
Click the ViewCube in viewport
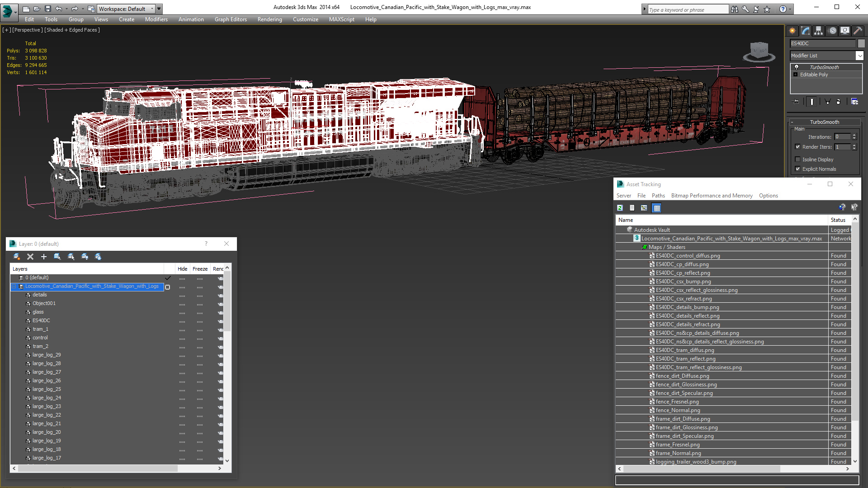tap(759, 51)
